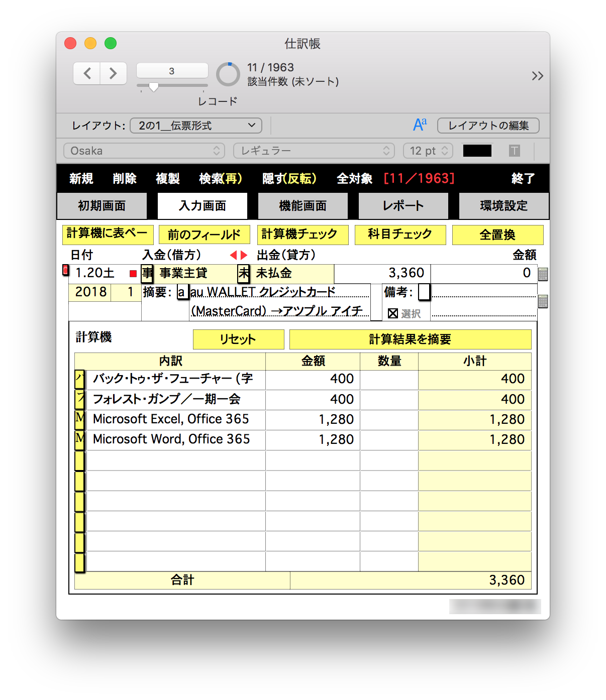Switch to the レポート tab

pos(403,206)
